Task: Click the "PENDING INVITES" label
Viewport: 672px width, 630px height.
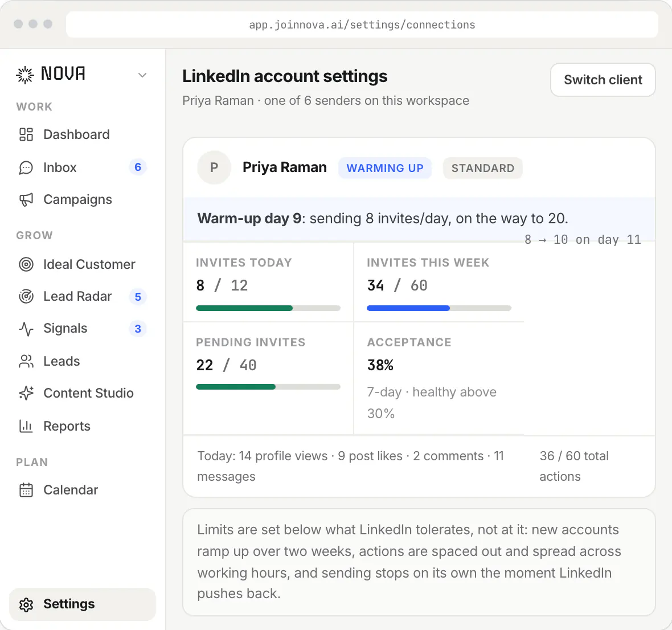Action: click(251, 342)
